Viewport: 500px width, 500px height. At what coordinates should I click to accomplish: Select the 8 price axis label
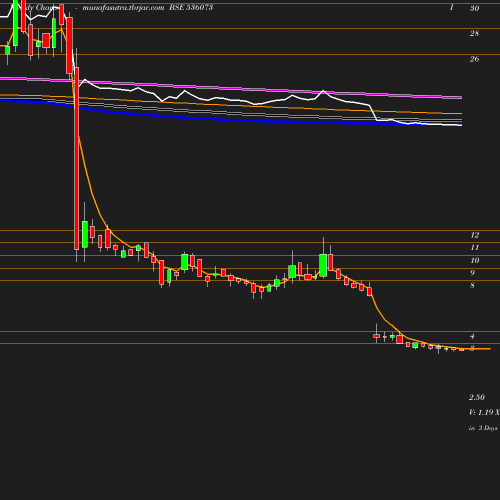(472, 285)
